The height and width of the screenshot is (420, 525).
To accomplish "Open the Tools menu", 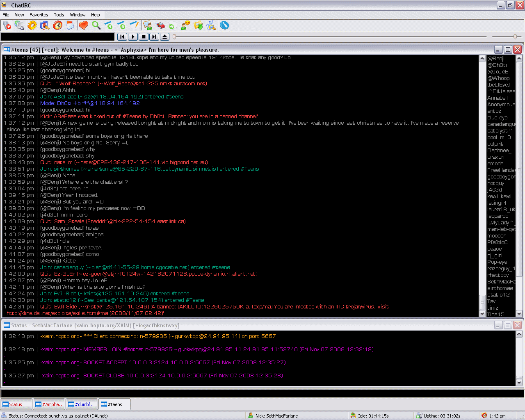I will pyautogui.click(x=59, y=15).
